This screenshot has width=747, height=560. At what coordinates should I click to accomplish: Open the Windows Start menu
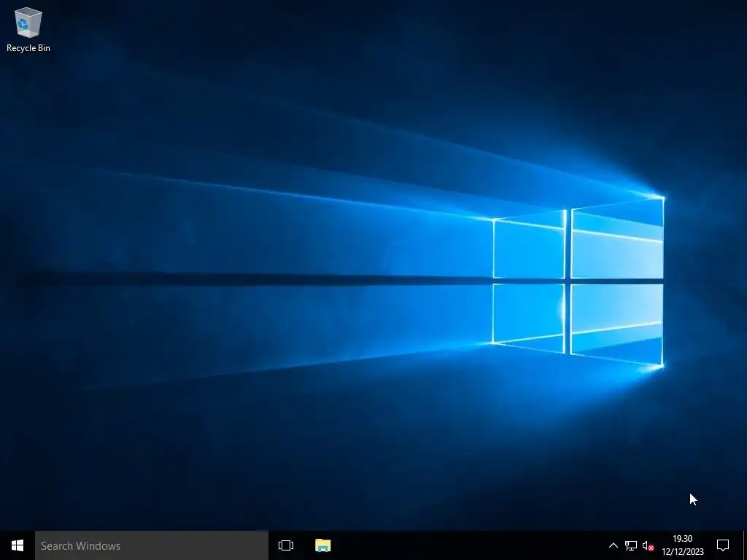click(18, 545)
